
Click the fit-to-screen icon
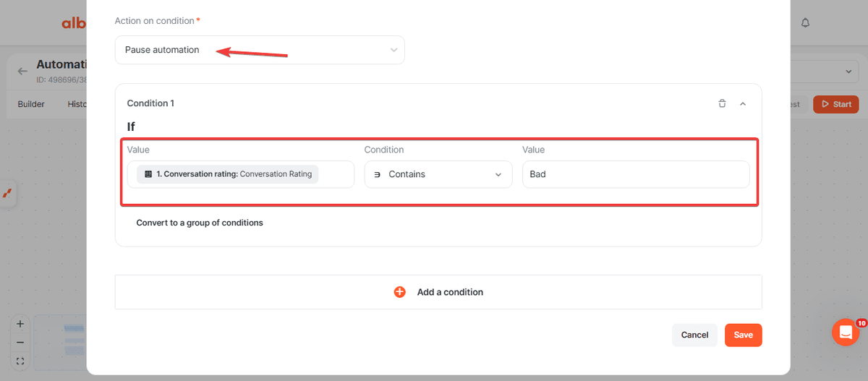click(20, 361)
